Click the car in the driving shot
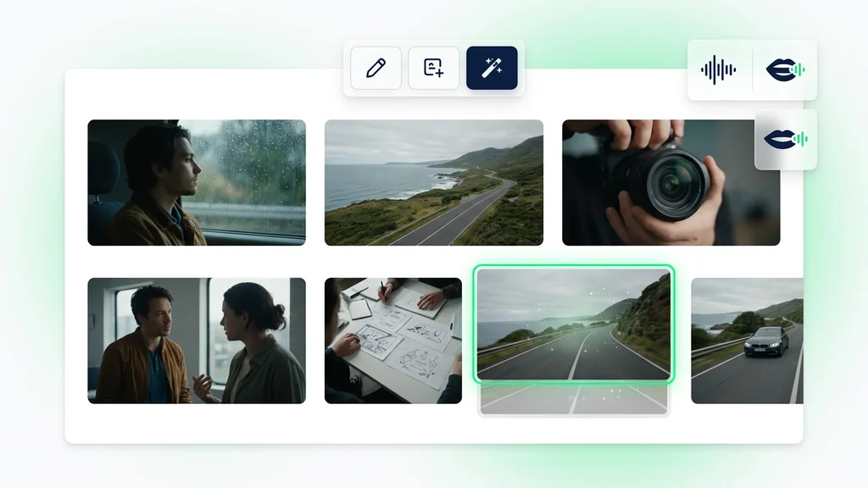 pyautogui.click(x=766, y=341)
